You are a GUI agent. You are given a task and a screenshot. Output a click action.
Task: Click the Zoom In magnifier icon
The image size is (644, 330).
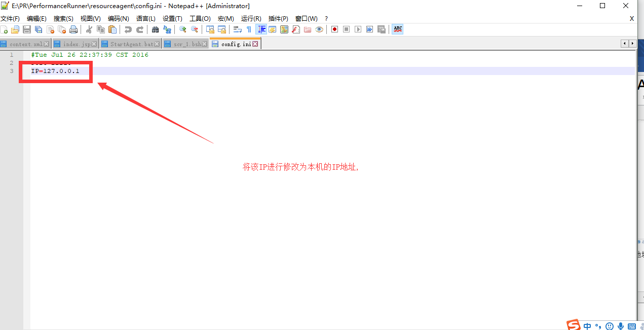coord(182,29)
